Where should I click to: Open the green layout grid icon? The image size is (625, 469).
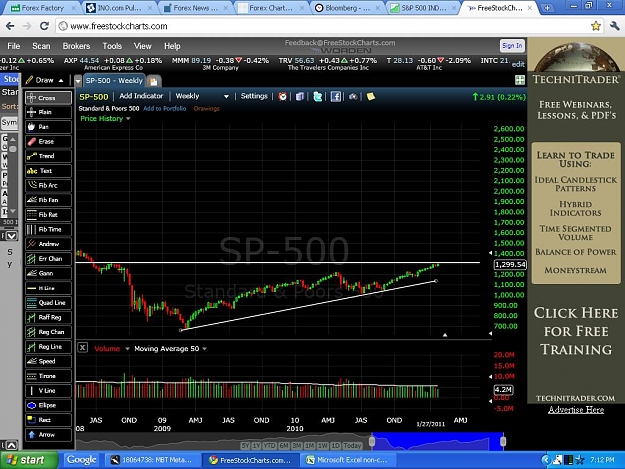click(x=520, y=80)
